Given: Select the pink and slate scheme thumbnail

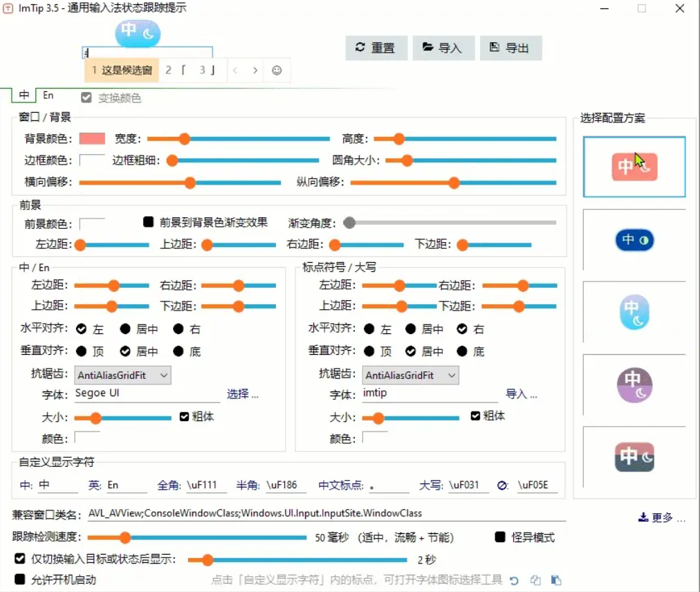Looking at the screenshot, I should pyautogui.click(x=634, y=456).
